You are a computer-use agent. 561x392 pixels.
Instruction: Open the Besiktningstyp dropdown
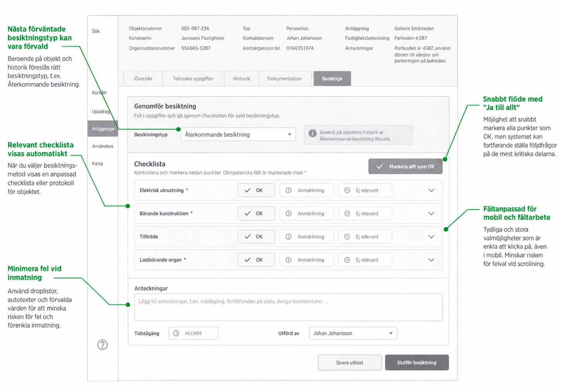(x=238, y=134)
